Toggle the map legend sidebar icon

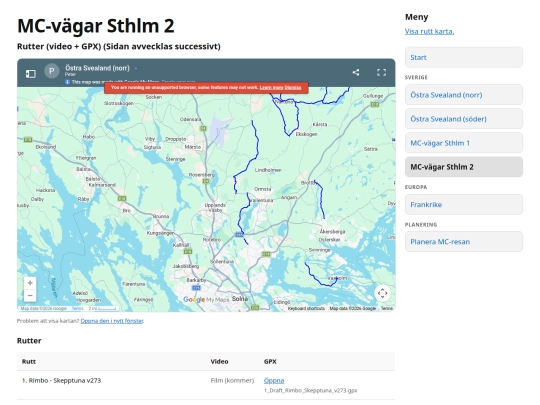pyautogui.click(x=31, y=73)
